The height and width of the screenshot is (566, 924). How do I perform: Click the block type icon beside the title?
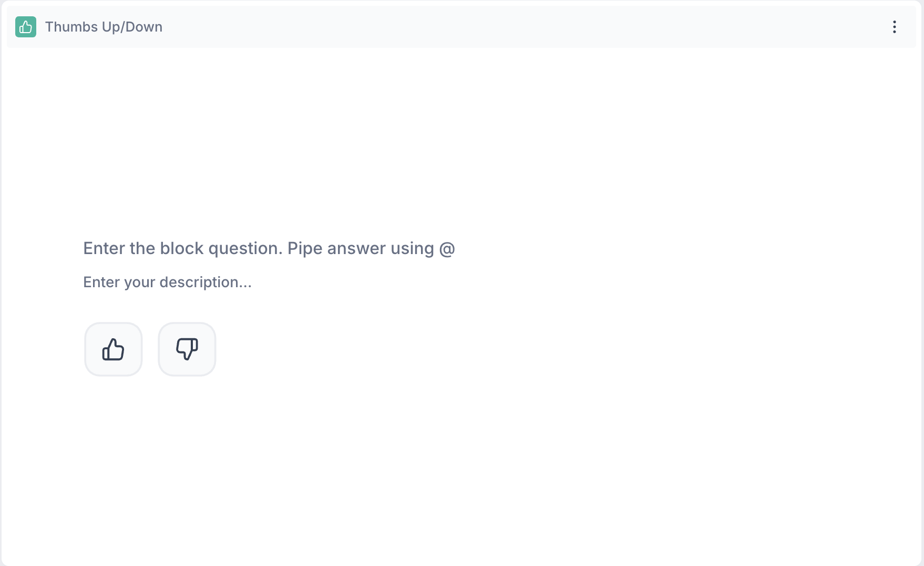pyautogui.click(x=26, y=27)
